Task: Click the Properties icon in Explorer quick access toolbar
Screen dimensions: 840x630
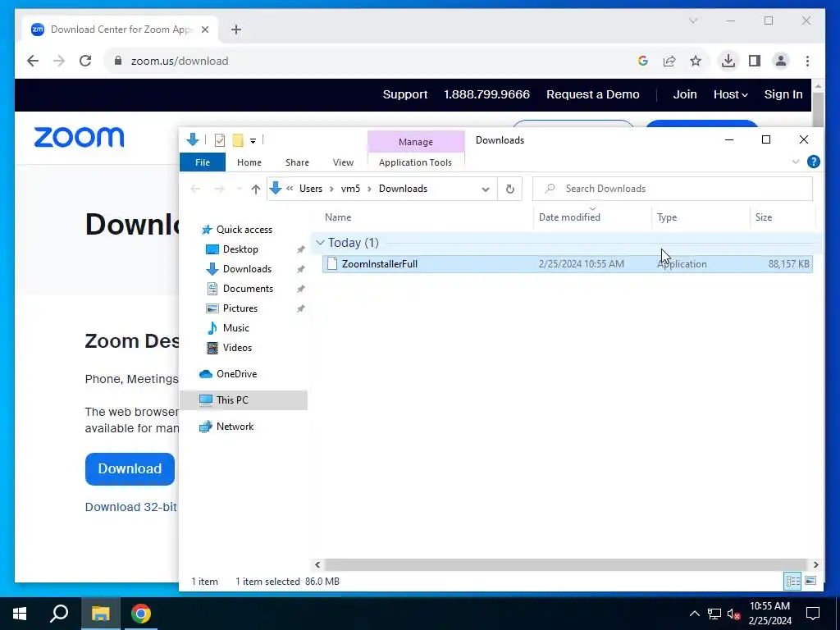Action: point(220,140)
